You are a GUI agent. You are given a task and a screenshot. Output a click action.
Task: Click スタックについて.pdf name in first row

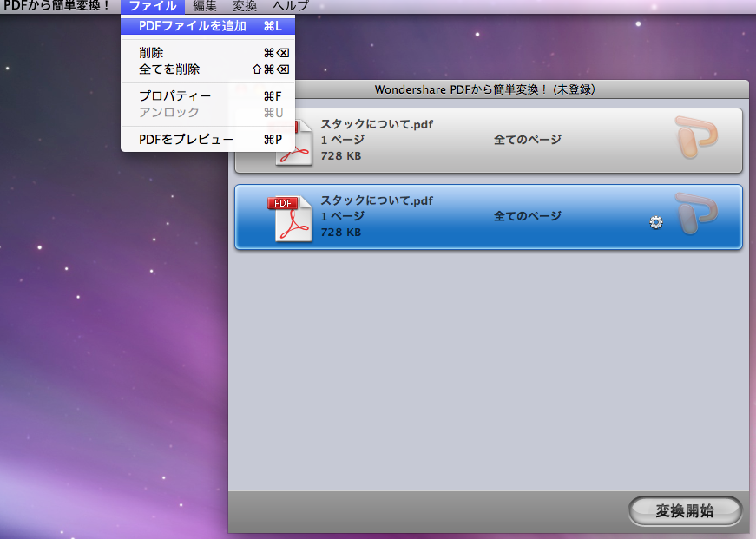pyautogui.click(x=377, y=124)
